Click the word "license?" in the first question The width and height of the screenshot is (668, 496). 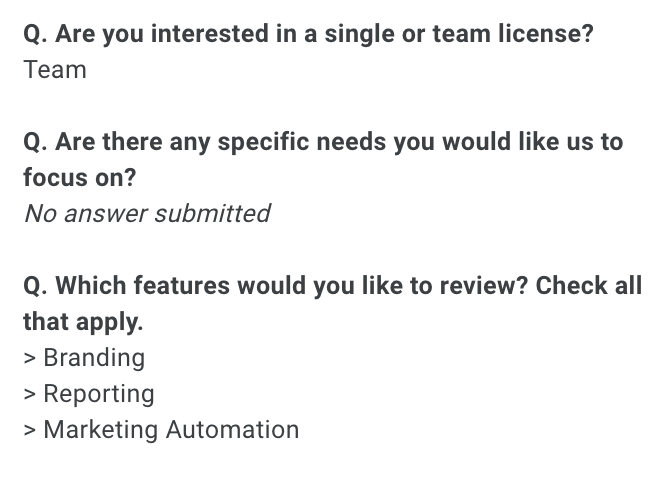coord(547,34)
